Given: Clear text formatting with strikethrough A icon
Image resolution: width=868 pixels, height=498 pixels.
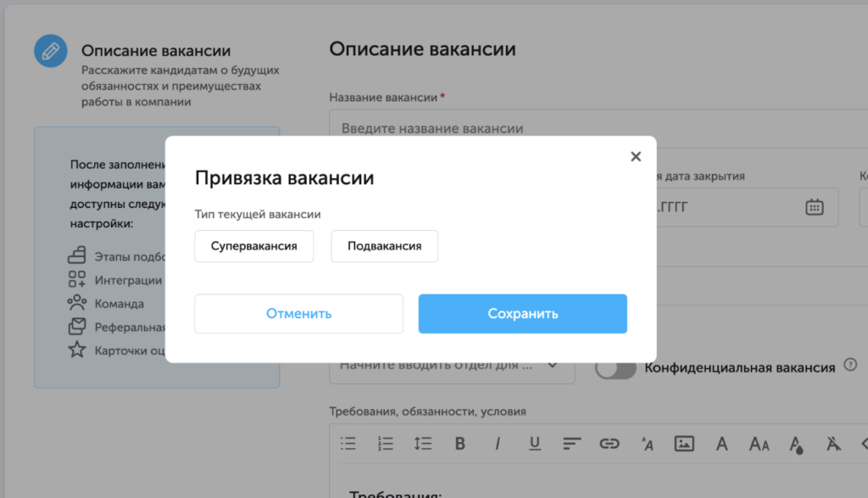Looking at the screenshot, I should (833, 444).
